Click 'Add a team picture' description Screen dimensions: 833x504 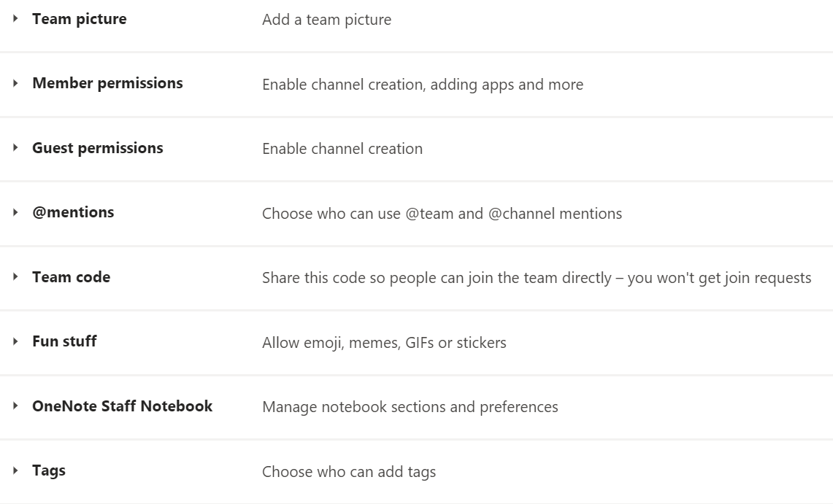326,20
